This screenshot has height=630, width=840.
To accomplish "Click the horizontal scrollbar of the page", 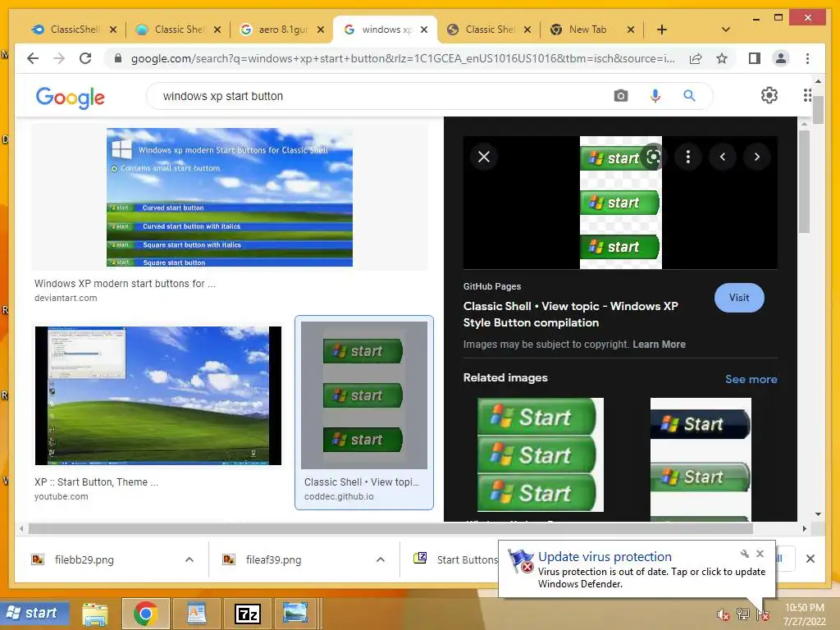I will click(x=390, y=529).
